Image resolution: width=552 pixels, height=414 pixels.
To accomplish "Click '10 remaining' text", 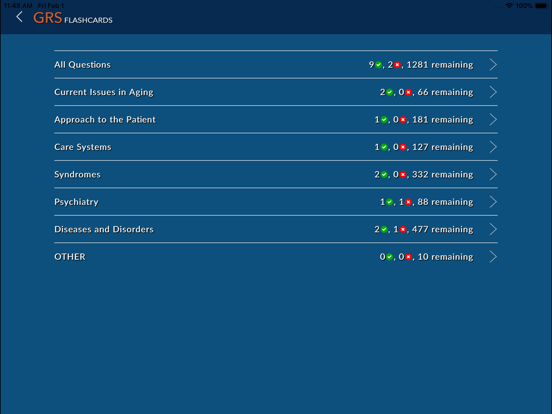I will click(x=446, y=257).
